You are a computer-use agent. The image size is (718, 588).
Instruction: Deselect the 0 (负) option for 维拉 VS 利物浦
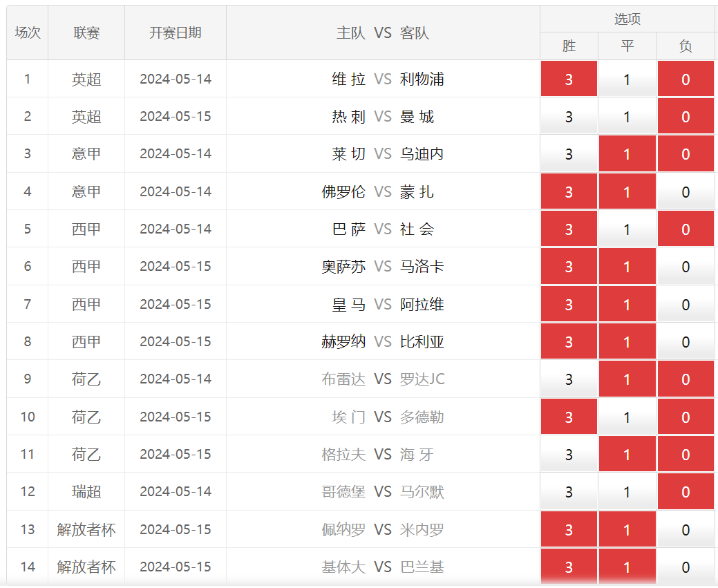[x=686, y=79]
